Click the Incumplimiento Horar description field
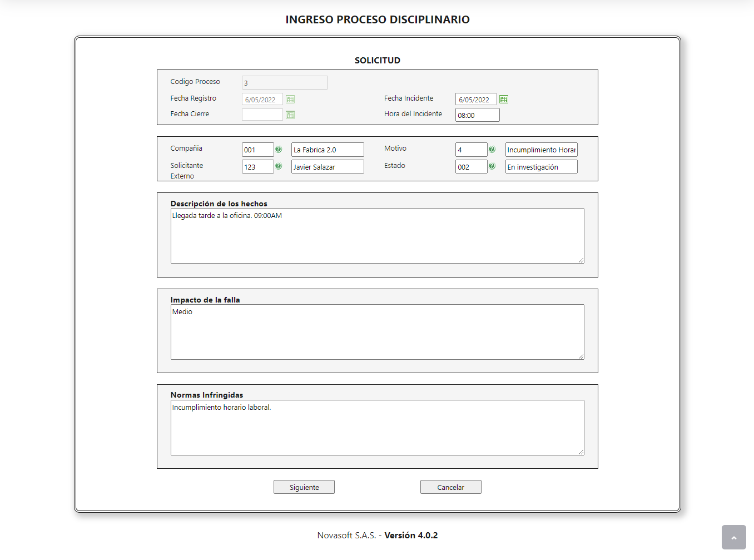Image resolution: width=754 pixels, height=560 pixels. click(x=542, y=150)
